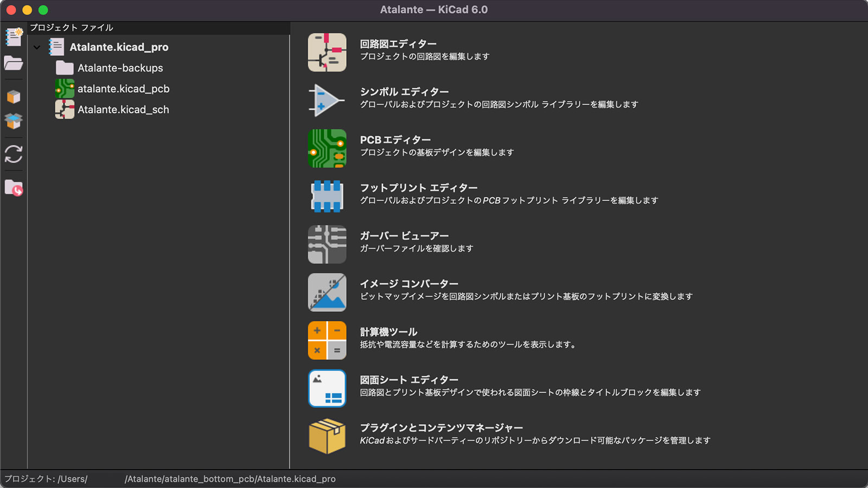The width and height of the screenshot is (868, 488).
Task: Click the イメージ コンバーター title
Action: 410,284
